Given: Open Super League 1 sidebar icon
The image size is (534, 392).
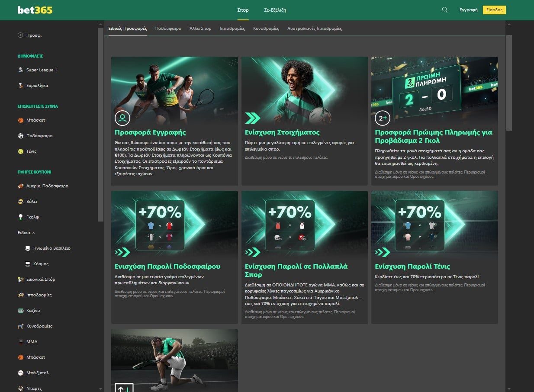Looking at the screenshot, I should click(20, 70).
